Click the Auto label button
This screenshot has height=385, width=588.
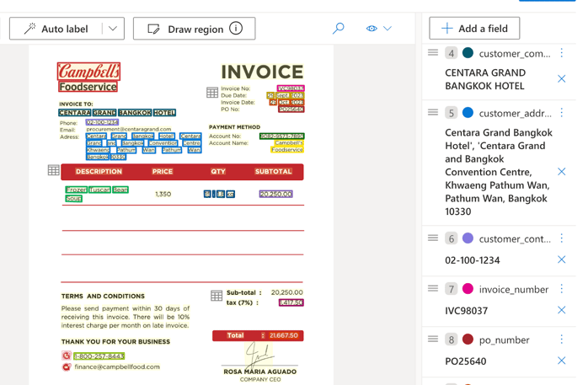[x=56, y=29]
